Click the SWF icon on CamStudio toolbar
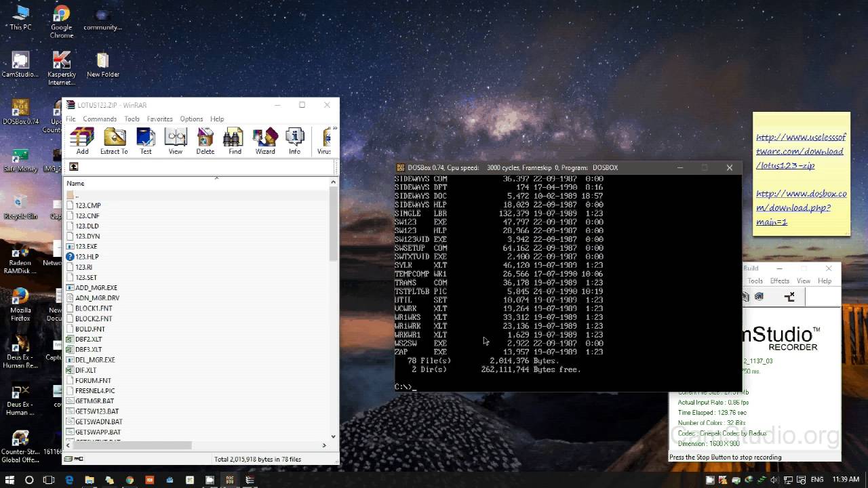This screenshot has height=488, width=868. click(759, 296)
